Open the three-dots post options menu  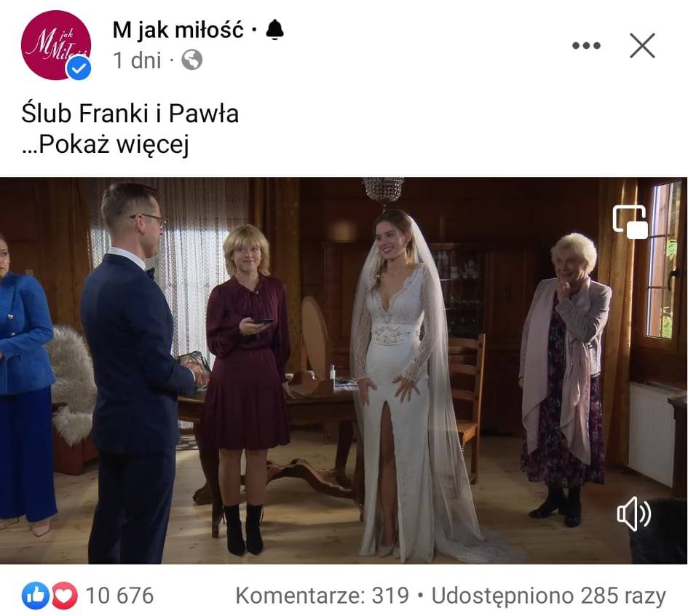pyautogui.click(x=586, y=46)
